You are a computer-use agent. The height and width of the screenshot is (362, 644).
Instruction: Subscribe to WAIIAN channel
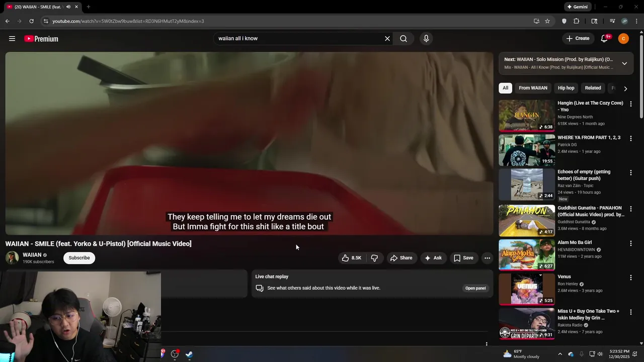point(79,258)
